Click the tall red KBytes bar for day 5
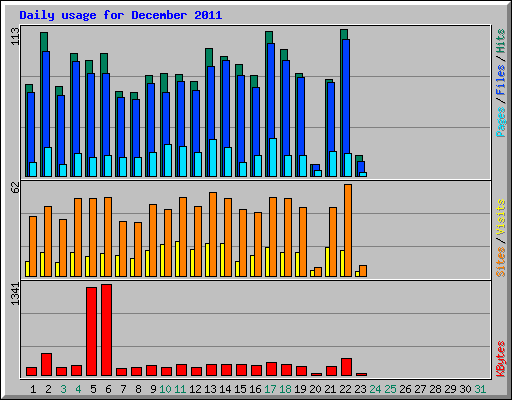512x400 pixels. (x=91, y=331)
